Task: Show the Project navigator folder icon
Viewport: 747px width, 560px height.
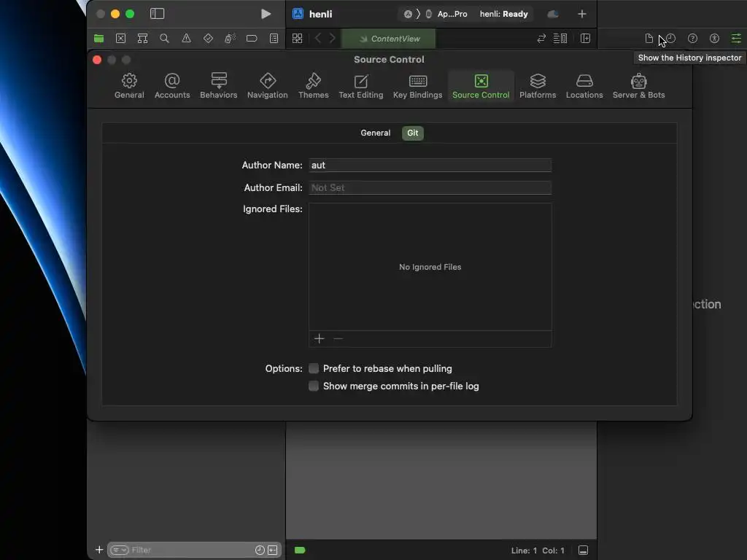Action: click(99, 39)
